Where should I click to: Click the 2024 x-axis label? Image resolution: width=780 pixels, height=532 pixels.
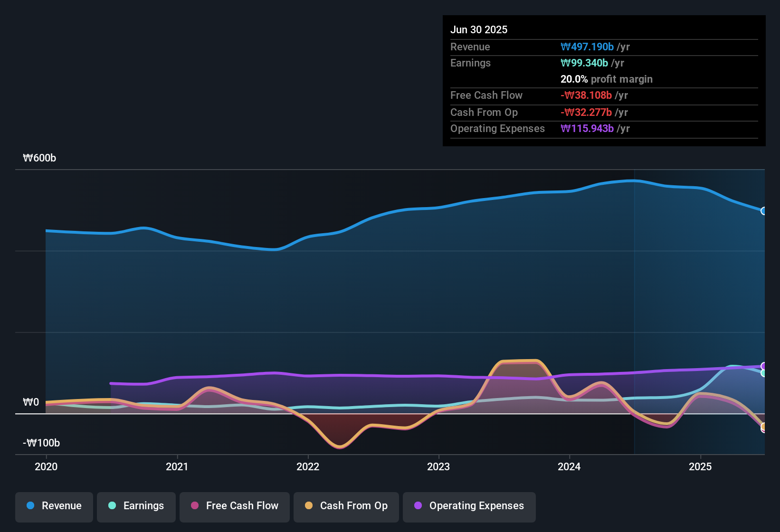[569, 466]
